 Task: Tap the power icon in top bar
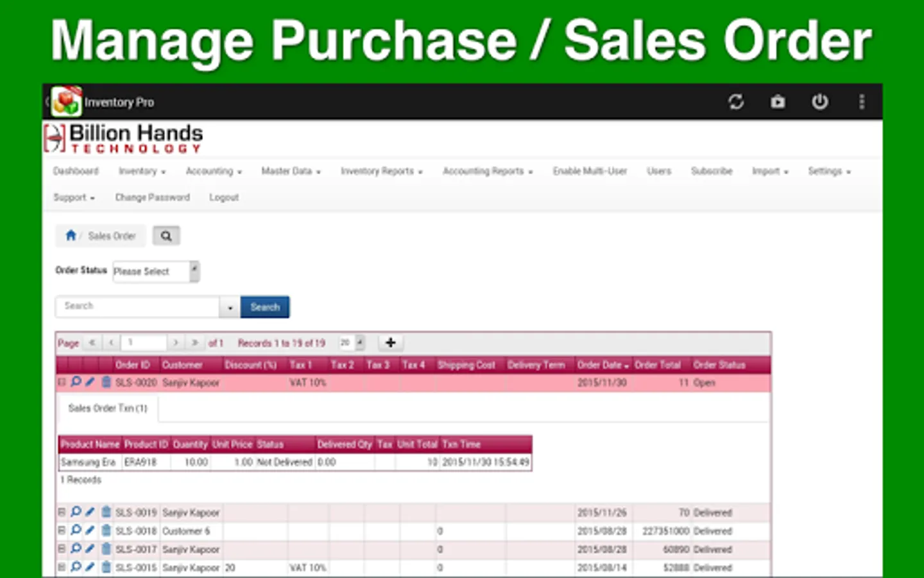(x=819, y=101)
